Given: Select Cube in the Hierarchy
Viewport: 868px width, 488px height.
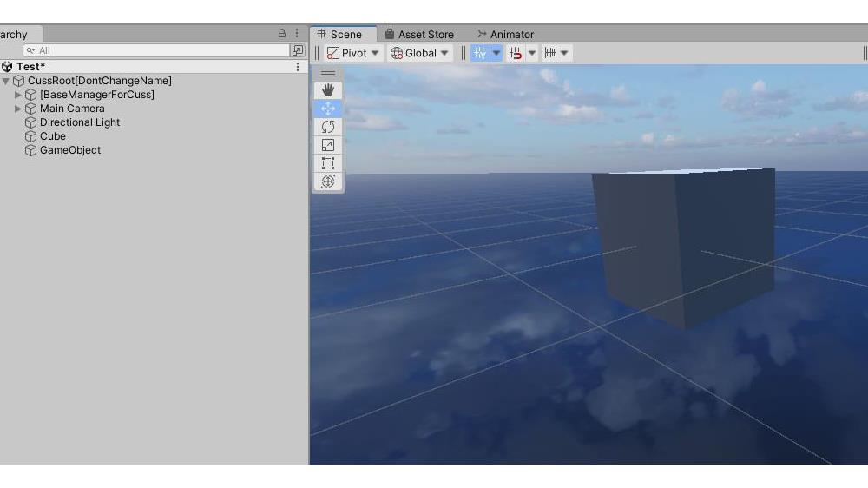Looking at the screenshot, I should pyautogui.click(x=52, y=136).
